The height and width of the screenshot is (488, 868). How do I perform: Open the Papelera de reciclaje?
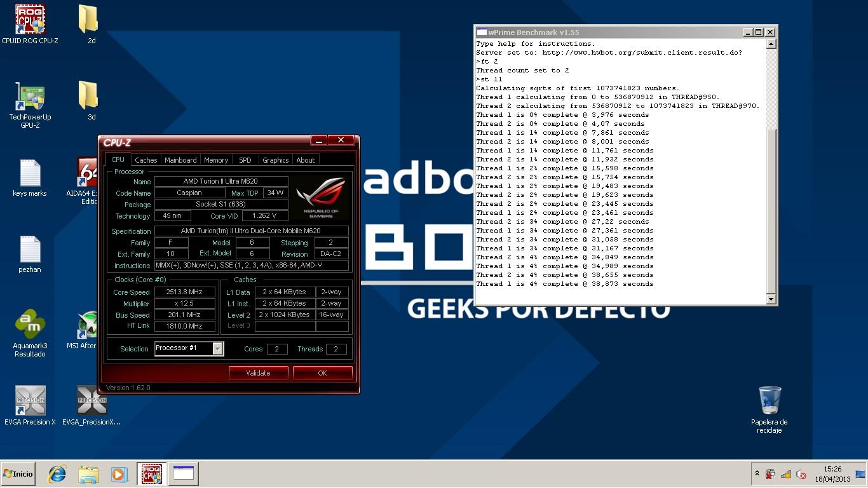769,410
